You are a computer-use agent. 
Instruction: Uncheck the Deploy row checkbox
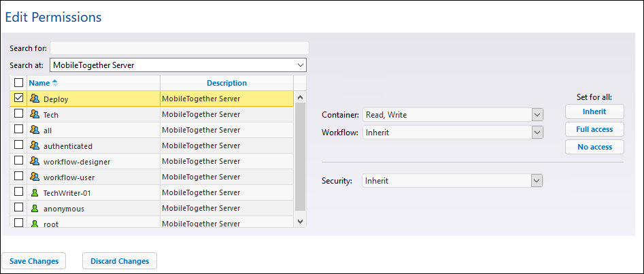(18, 98)
